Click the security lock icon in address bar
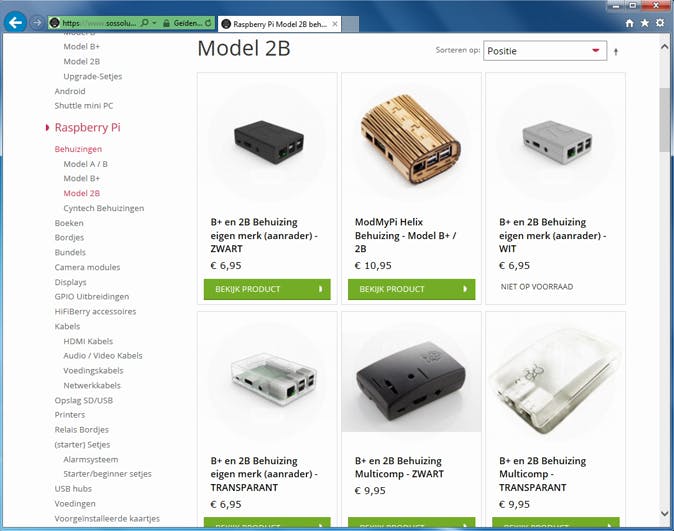Screen dimensions: 674x531 (166, 23)
